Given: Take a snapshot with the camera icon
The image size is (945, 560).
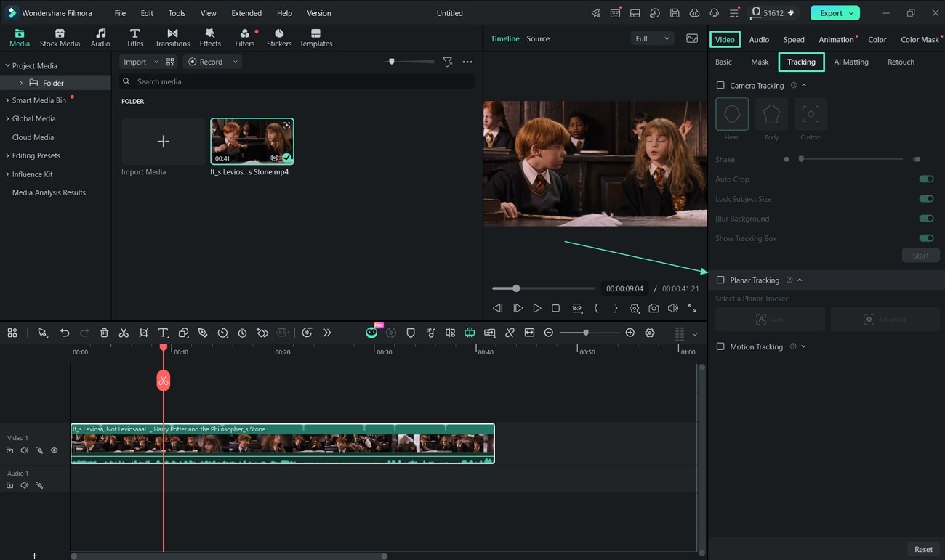Looking at the screenshot, I should click(654, 308).
